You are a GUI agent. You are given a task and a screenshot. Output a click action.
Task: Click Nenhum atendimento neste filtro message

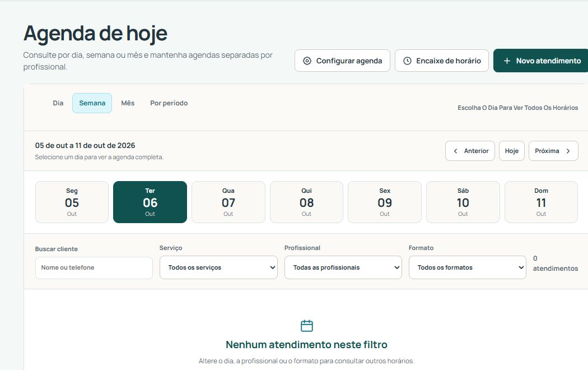(307, 344)
